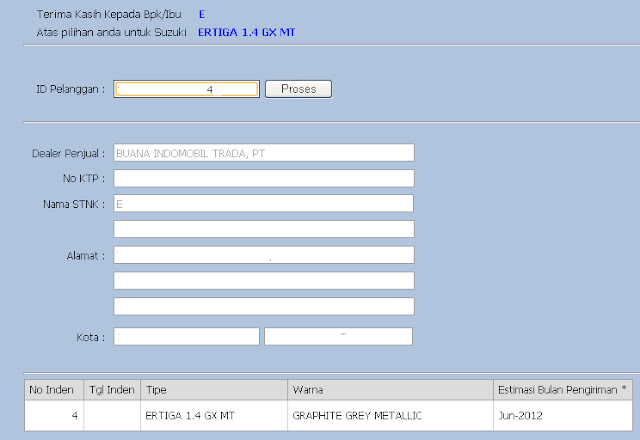Image resolution: width=640 pixels, height=440 pixels.
Task: Focus the ID Pelanggan input field
Action: (187, 89)
